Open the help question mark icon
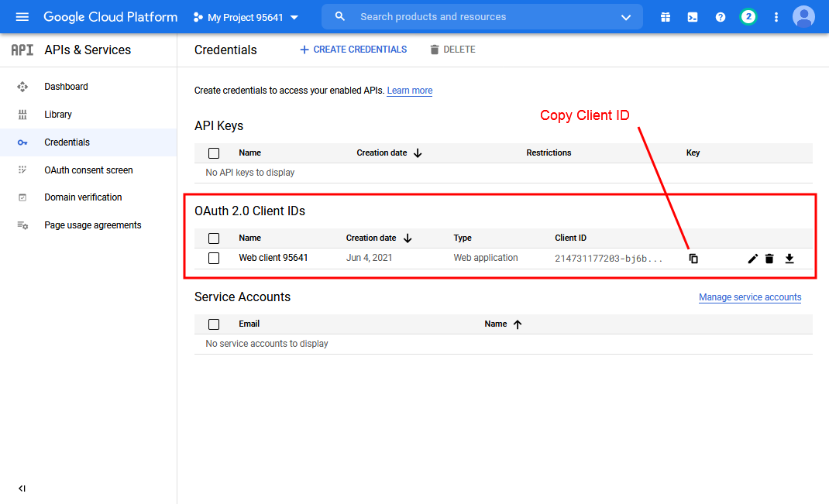 pos(720,18)
